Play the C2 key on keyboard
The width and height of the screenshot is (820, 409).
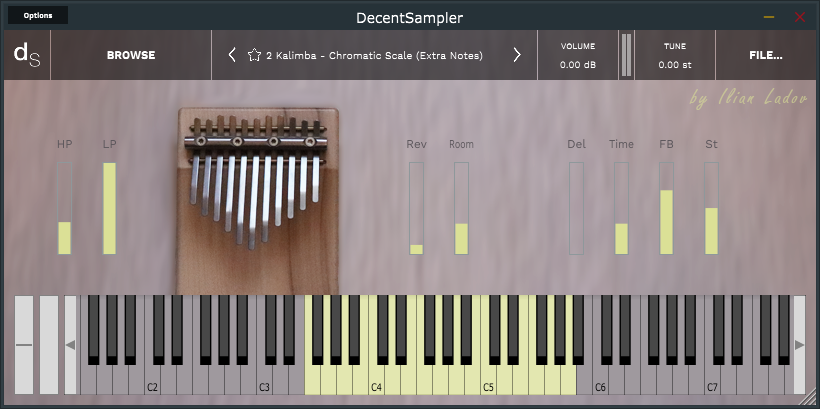(x=152, y=380)
